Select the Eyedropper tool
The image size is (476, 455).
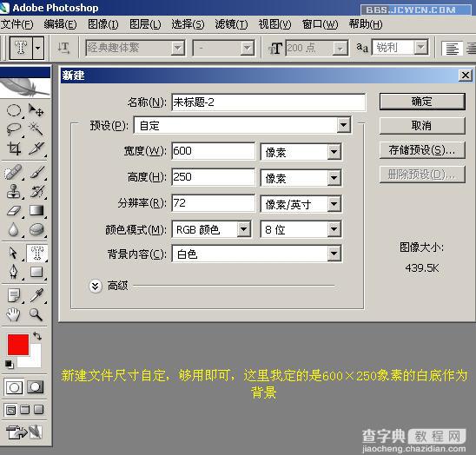(36, 295)
